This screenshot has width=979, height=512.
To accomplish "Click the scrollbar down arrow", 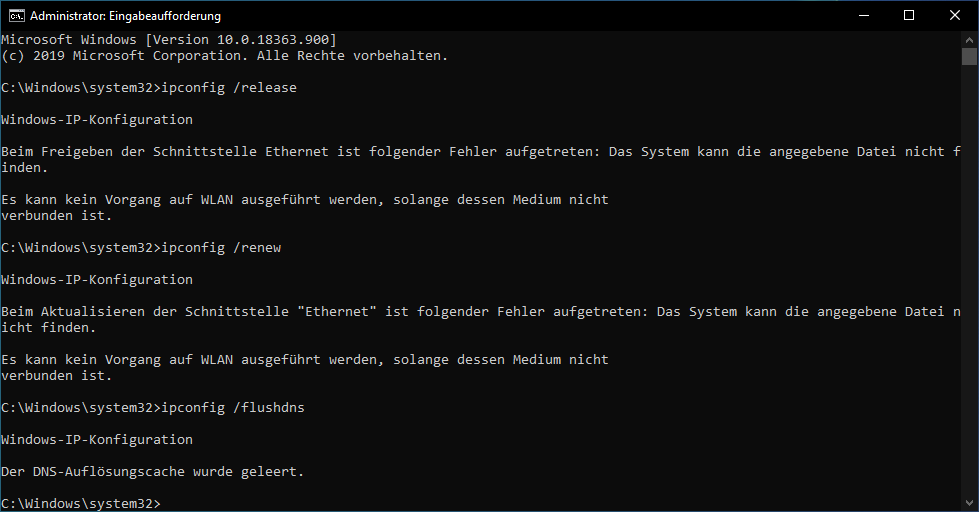I will [969, 503].
